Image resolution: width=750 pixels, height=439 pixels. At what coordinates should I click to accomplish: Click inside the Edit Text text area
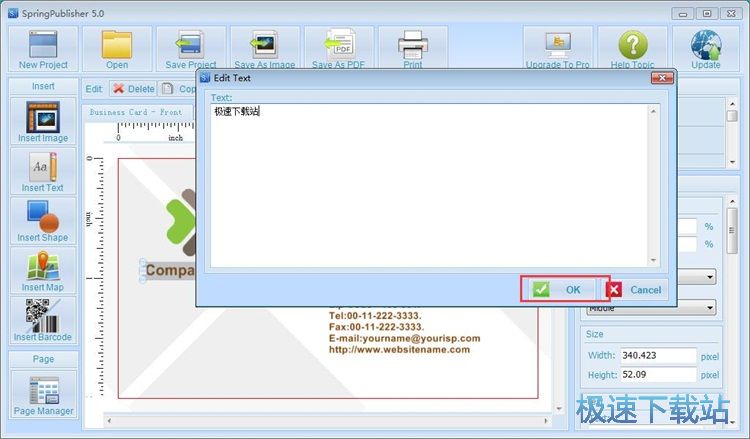430,186
